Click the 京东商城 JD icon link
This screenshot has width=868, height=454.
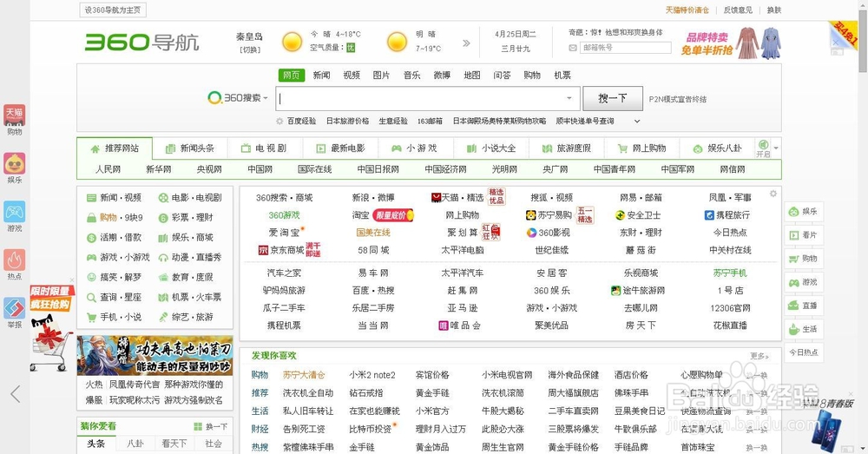281,250
